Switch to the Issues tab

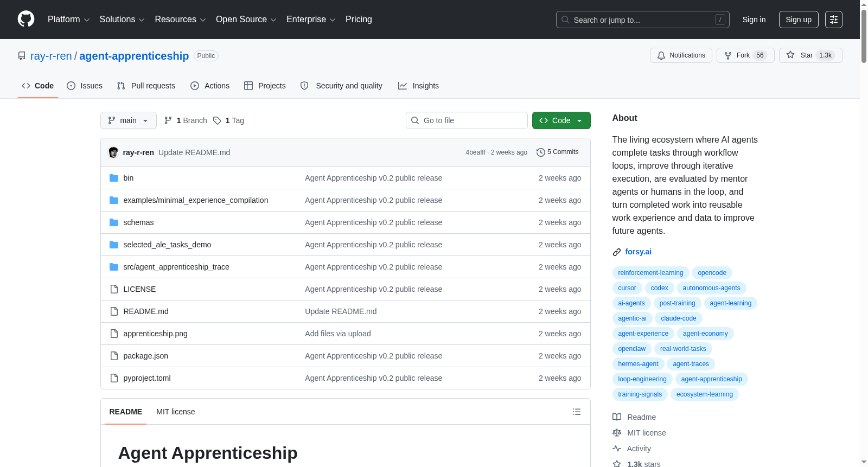pyautogui.click(x=85, y=86)
